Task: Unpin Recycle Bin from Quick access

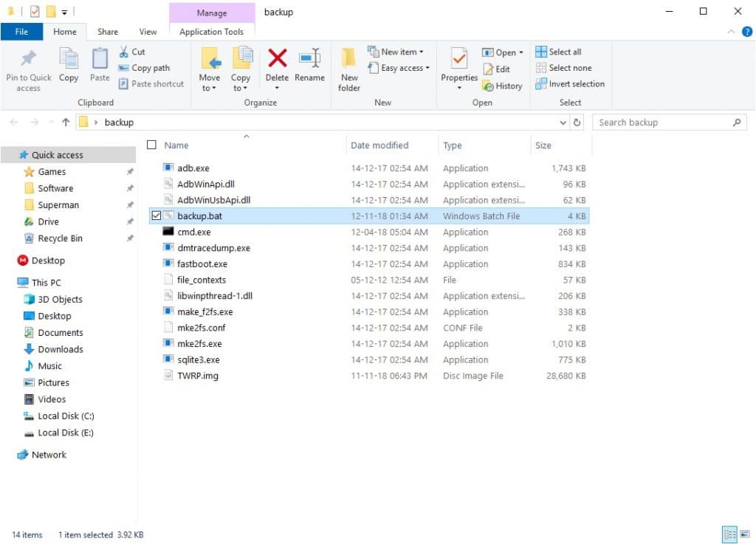Action: coord(130,238)
